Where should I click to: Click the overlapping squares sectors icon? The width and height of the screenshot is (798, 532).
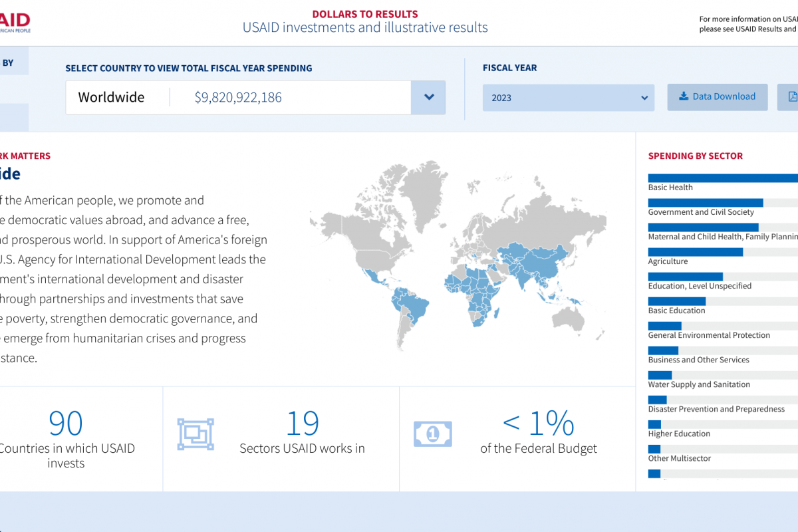[x=196, y=434]
